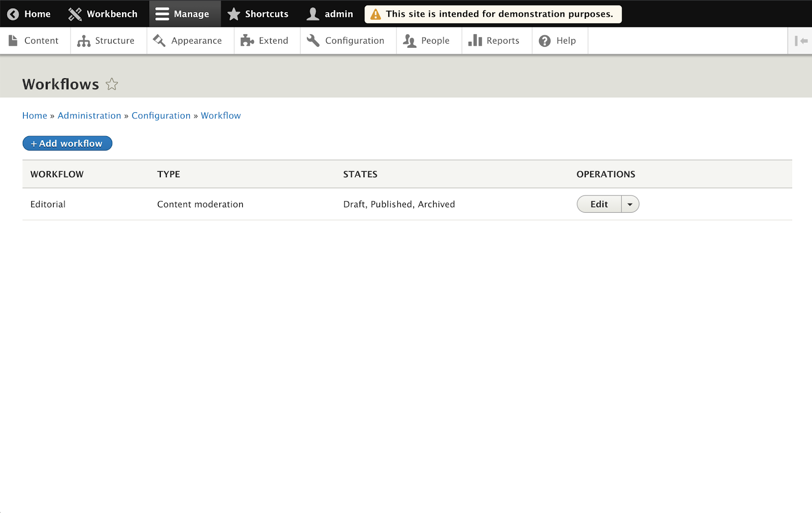This screenshot has width=812, height=513.
Task: Click the Workflows page title
Action: [x=60, y=84]
